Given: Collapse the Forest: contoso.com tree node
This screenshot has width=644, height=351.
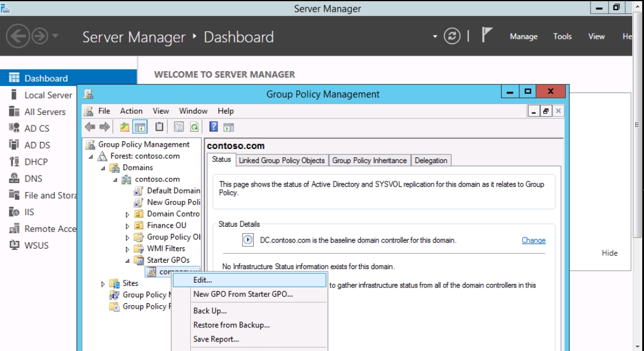Looking at the screenshot, I should point(91,157).
